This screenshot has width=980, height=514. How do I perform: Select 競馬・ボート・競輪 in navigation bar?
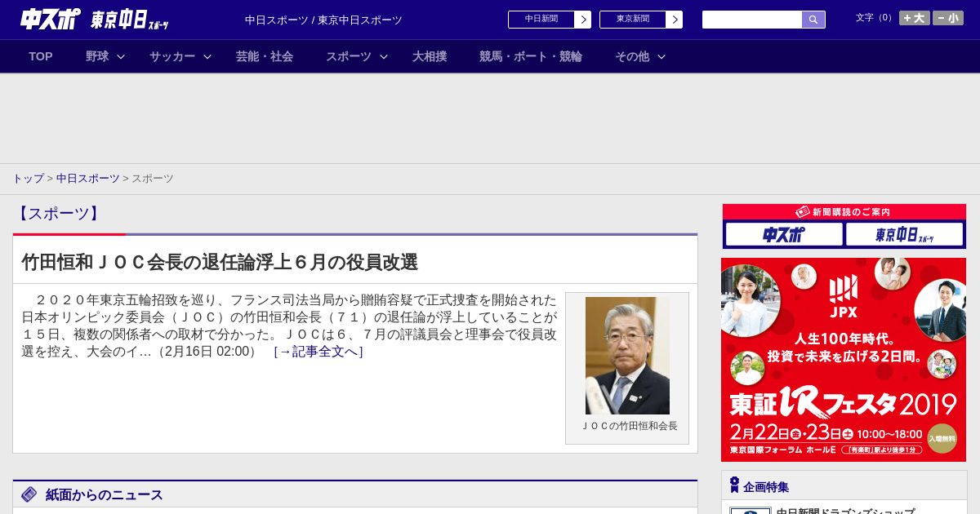pyautogui.click(x=531, y=56)
